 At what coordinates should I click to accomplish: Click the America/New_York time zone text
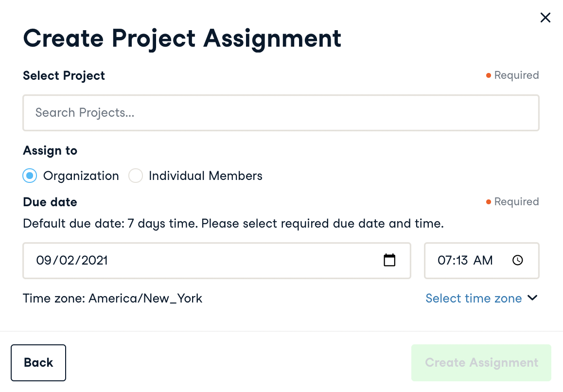[145, 298]
